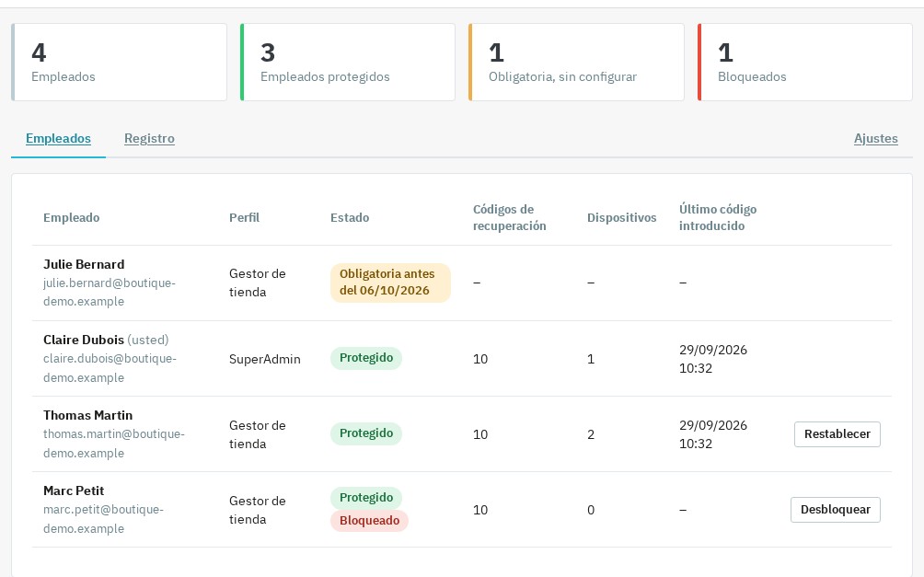Viewport: 924px width, 577px height.
Task: Click the red Bloqueado badge
Action: [x=369, y=521]
